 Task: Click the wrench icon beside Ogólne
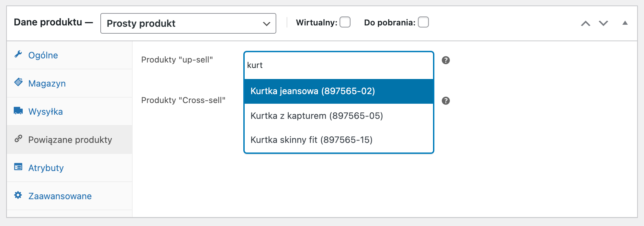pos(18,54)
